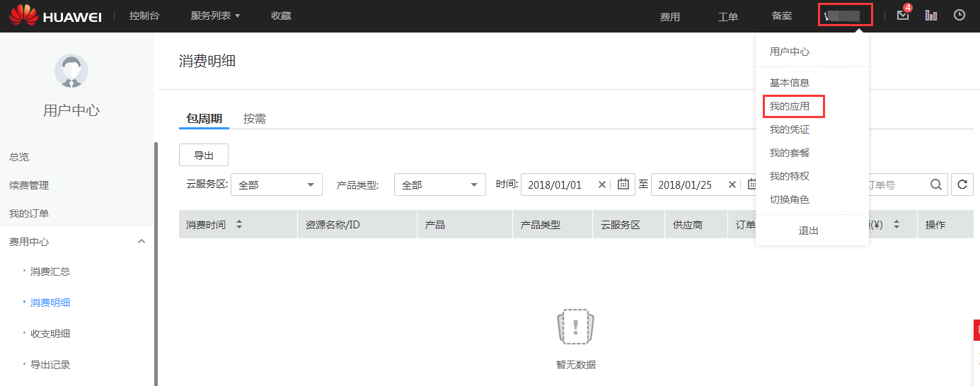Clear the 2018/01/01 start date
The height and width of the screenshot is (386, 980).
[x=602, y=185]
